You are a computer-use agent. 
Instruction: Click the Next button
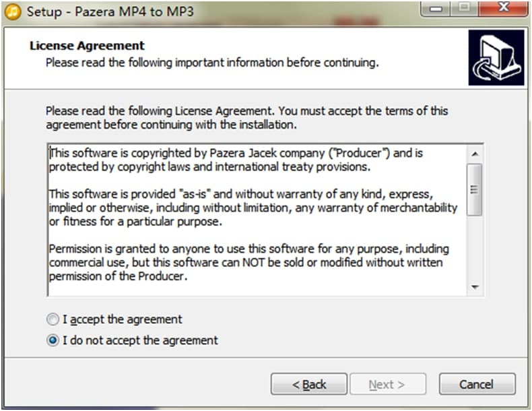tap(387, 384)
